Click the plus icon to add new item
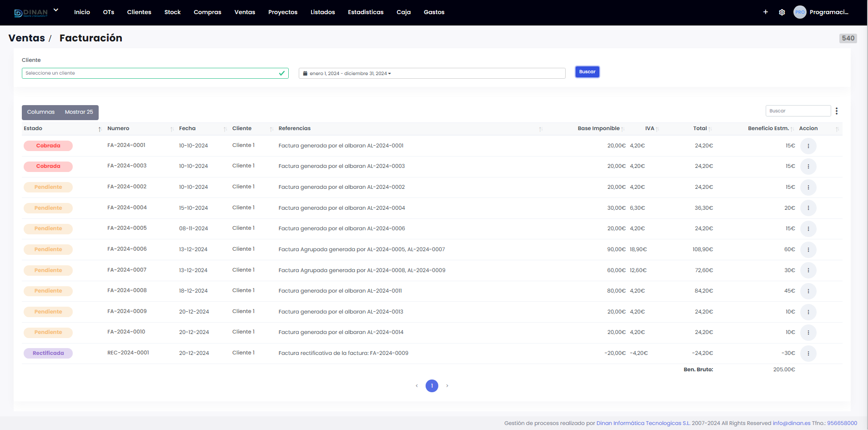868x430 pixels. (765, 12)
